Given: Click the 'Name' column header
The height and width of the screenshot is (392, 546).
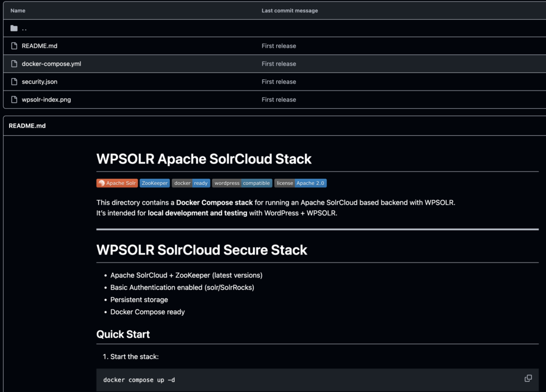Looking at the screenshot, I should pyautogui.click(x=18, y=11).
